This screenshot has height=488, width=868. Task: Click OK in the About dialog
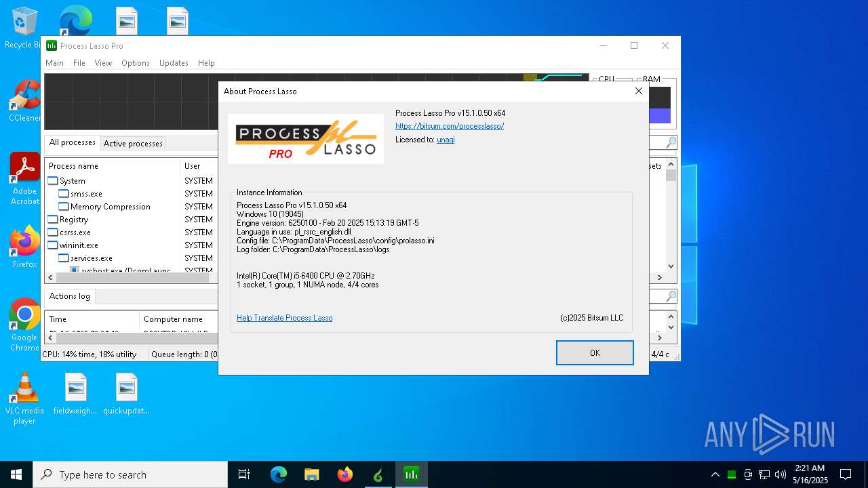click(x=595, y=353)
